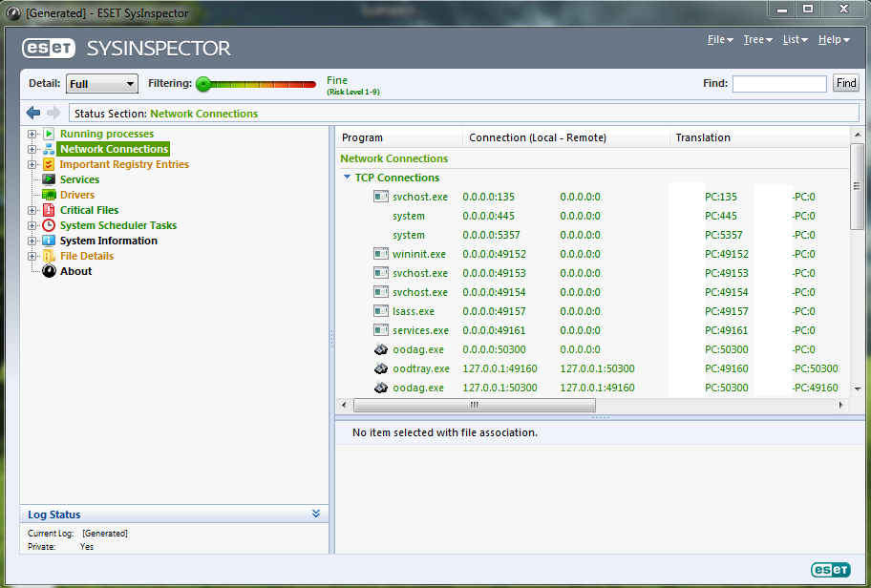The width and height of the screenshot is (871, 588).
Task: Click the lsass.exe process icon
Action: pos(380,311)
